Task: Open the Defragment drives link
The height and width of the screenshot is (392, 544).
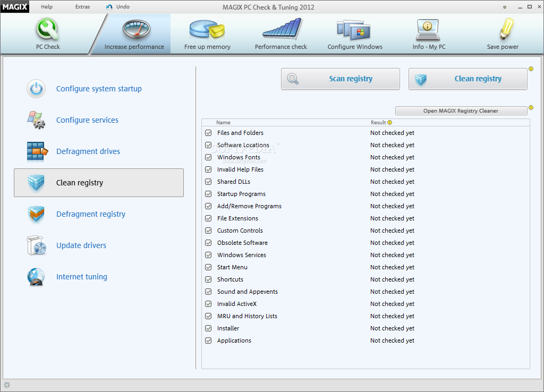Action: pos(88,151)
